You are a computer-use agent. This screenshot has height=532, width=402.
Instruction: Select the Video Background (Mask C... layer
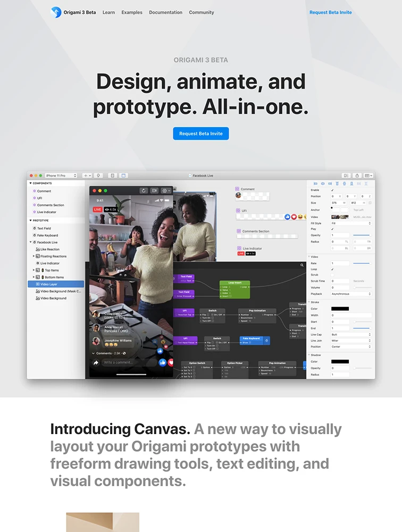pos(61,291)
